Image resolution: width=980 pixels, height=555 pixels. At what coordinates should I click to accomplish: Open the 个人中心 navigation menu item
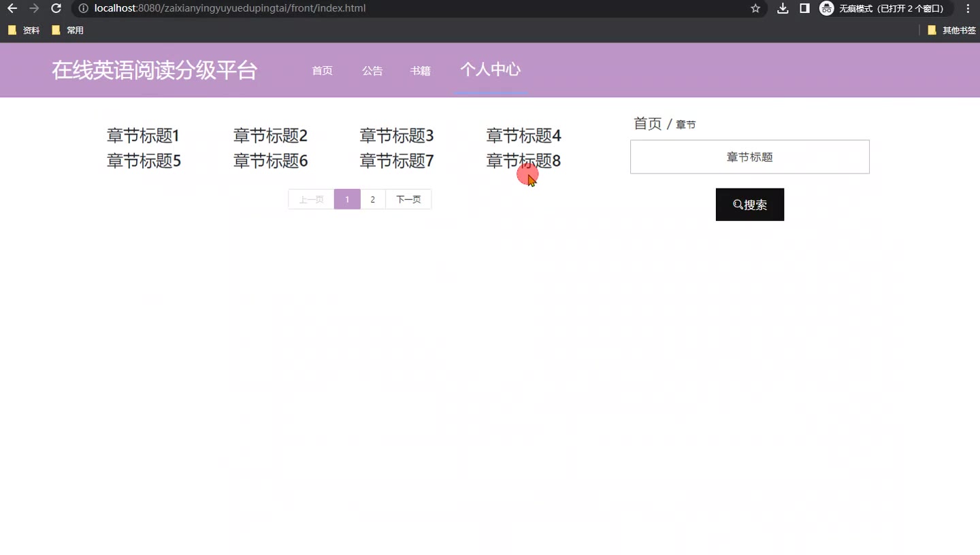click(x=491, y=69)
